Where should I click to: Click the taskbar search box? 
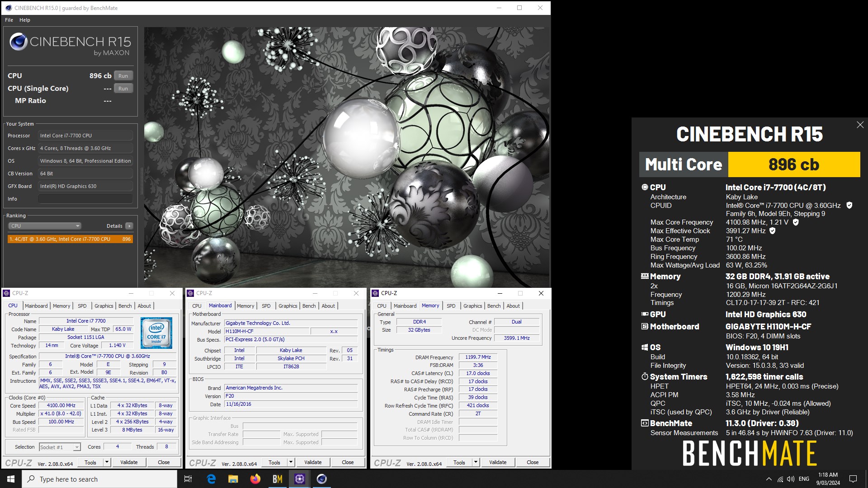[x=99, y=479]
